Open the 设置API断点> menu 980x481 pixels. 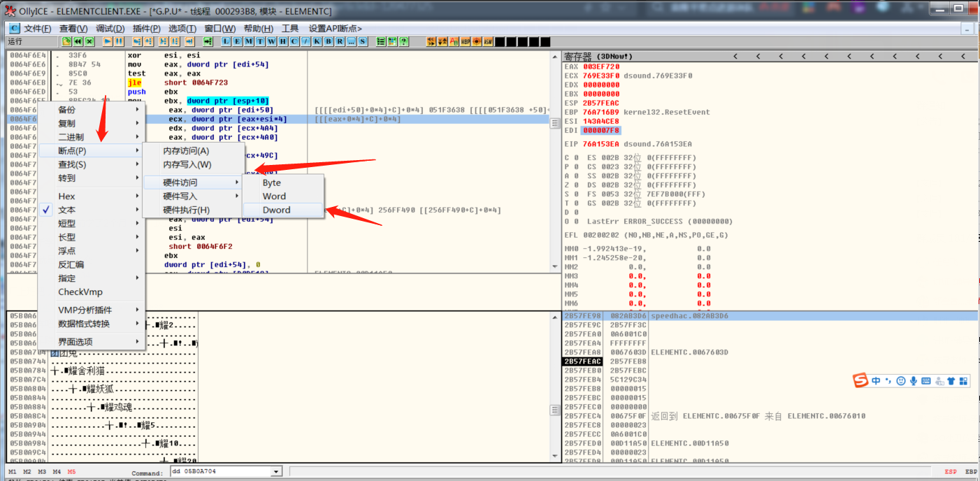[336, 28]
